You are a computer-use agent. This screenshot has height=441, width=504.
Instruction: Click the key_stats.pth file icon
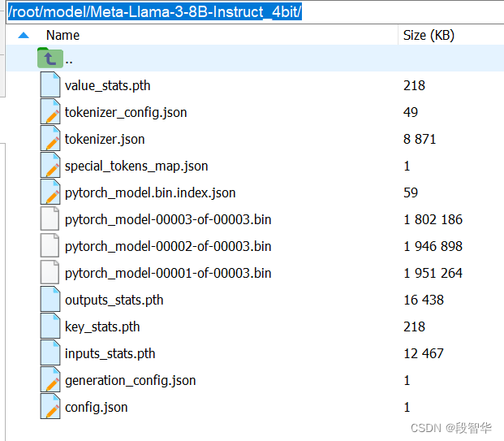click(x=50, y=326)
